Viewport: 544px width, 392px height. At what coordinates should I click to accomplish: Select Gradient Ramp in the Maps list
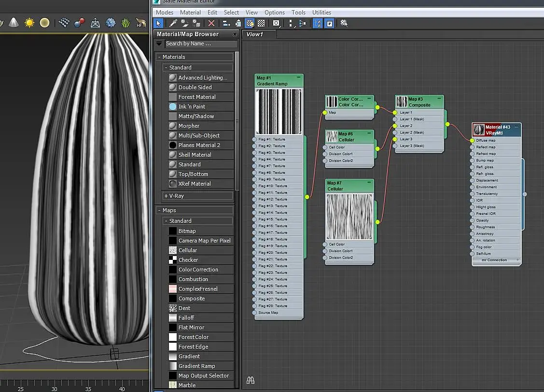point(196,366)
